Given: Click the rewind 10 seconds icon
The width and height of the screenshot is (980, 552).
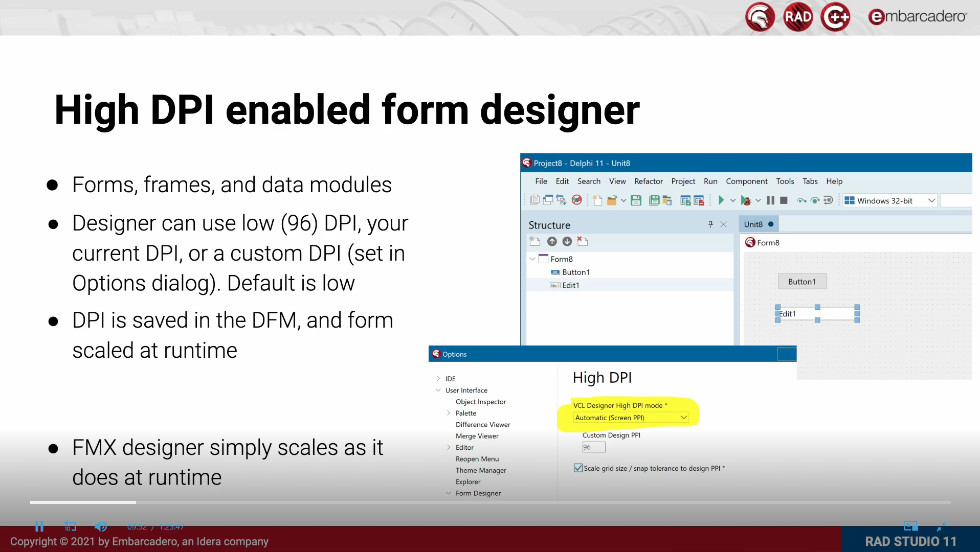Looking at the screenshot, I should pyautogui.click(x=70, y=526).
